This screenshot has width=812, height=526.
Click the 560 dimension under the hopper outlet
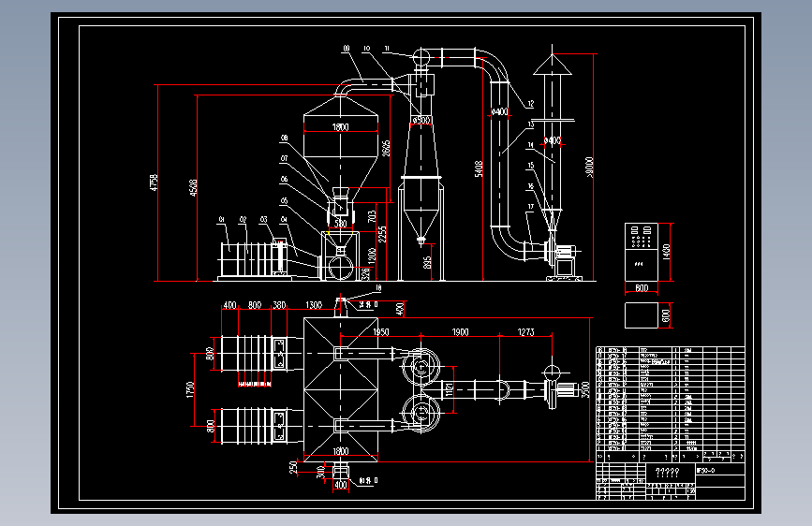[340, 224]
